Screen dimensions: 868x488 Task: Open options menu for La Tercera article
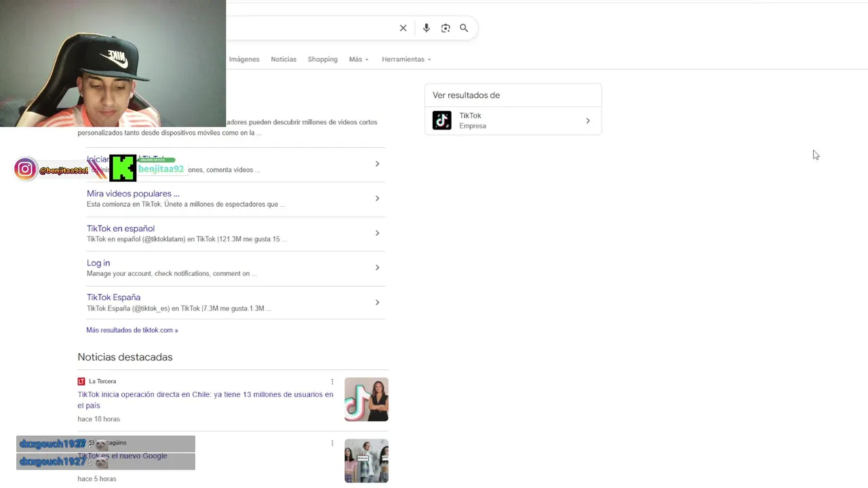332,382
